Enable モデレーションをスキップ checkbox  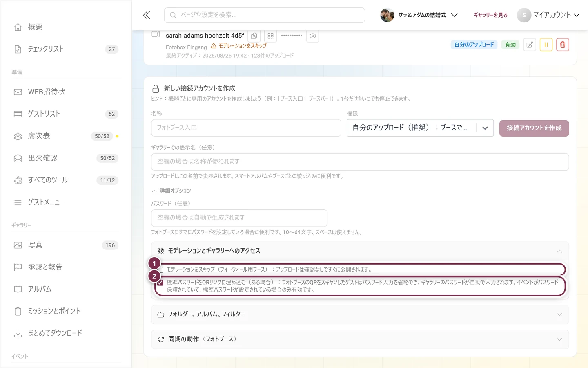point(161,269)
